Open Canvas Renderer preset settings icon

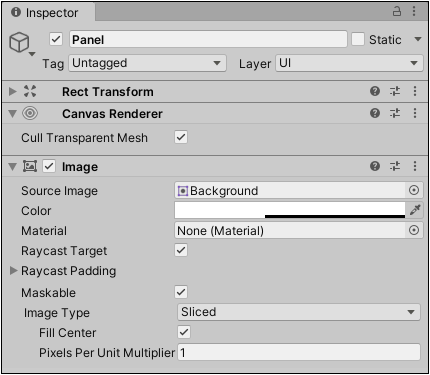tap(395, 113)
